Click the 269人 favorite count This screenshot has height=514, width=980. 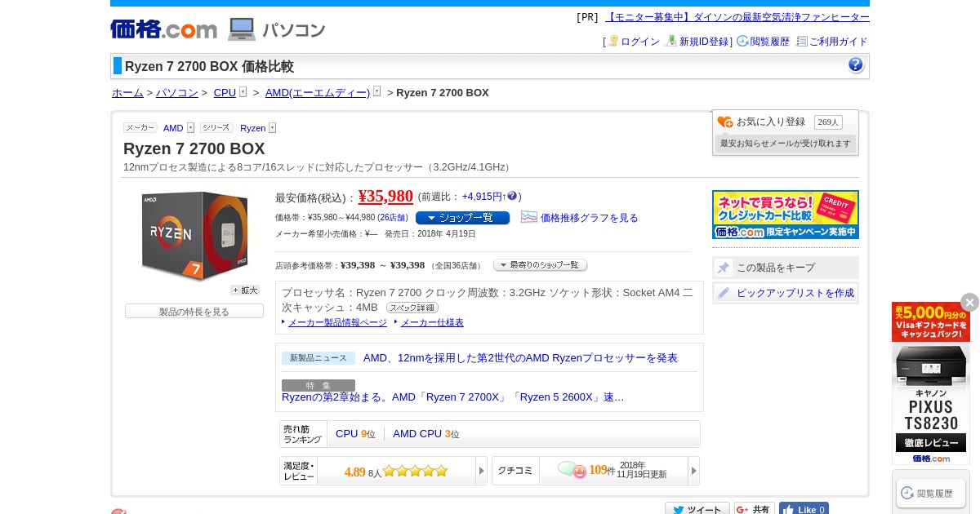coord(828,122)
